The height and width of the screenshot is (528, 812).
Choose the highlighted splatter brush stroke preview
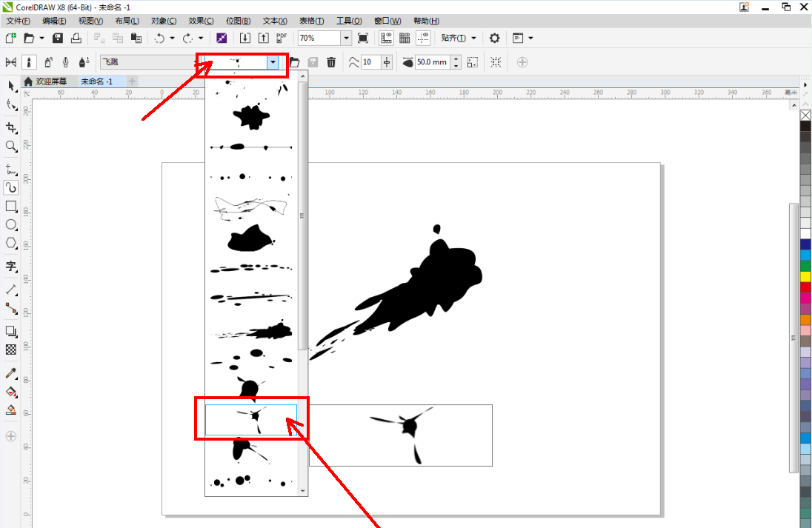251,420
